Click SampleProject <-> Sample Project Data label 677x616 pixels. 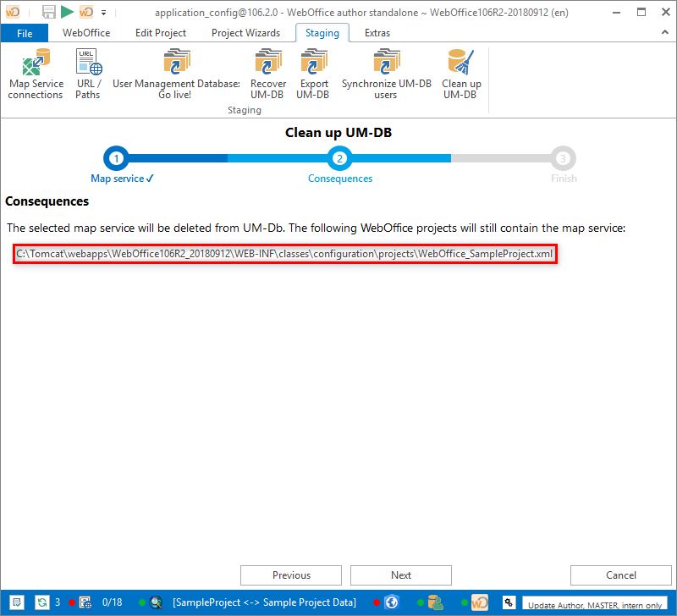(264, 602)
